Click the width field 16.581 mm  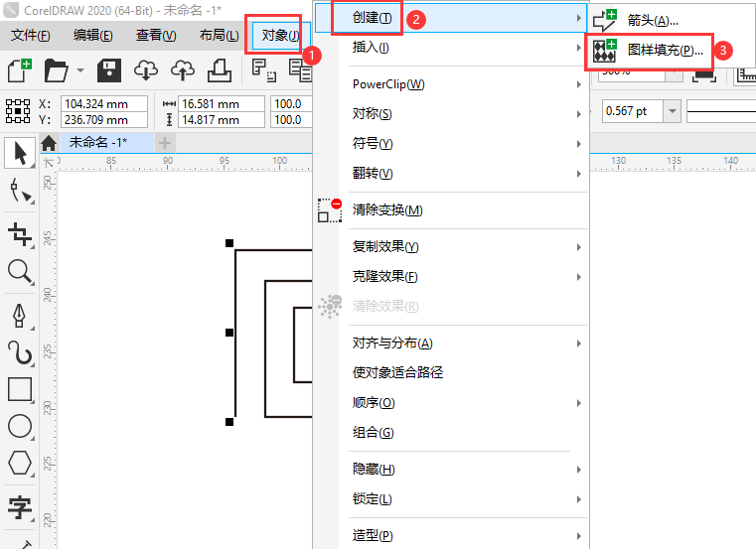222,103
